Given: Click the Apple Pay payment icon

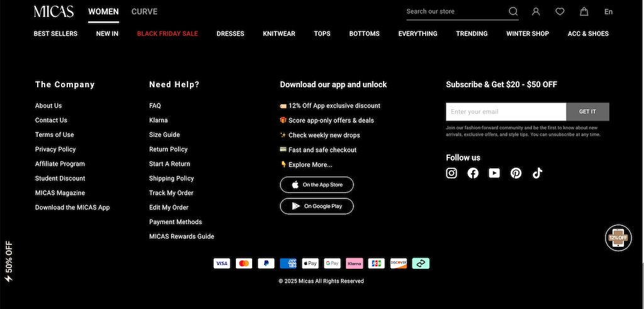Looking at the screenshot, I should pyautogui.click(x=310, y=263).
